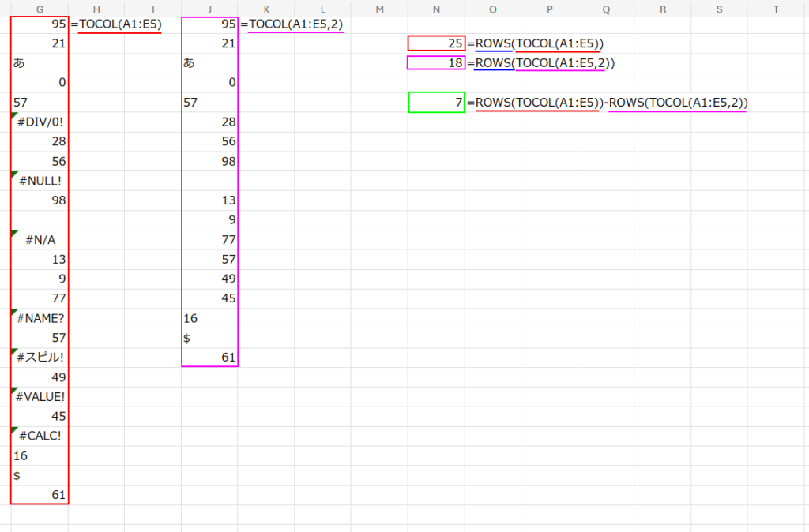The image size is (809, 532).
Task: Click the green error indicator on #NULL! cell
Action: [15, 175]
